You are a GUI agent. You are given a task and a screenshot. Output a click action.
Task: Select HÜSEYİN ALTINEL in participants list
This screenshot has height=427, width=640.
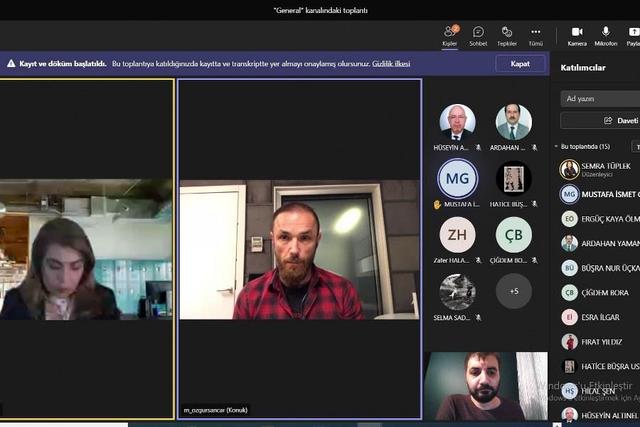pyautogui.click(x=599, y=415)
